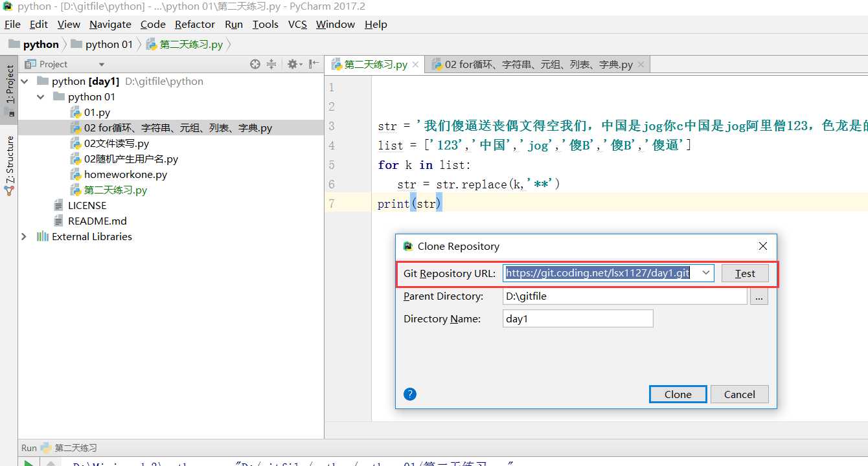Select LICENSE in project tree
Screen dimensions: 868x466
87,205
